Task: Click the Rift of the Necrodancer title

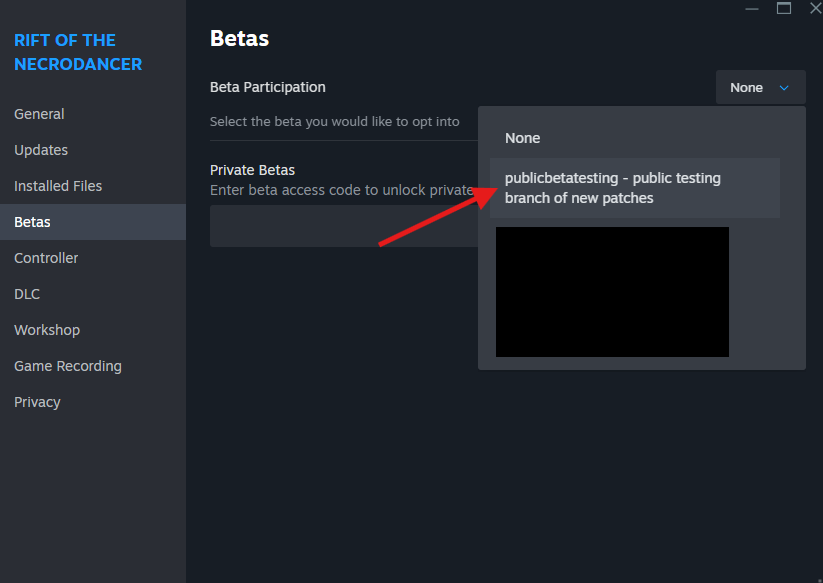Action: 78,52
